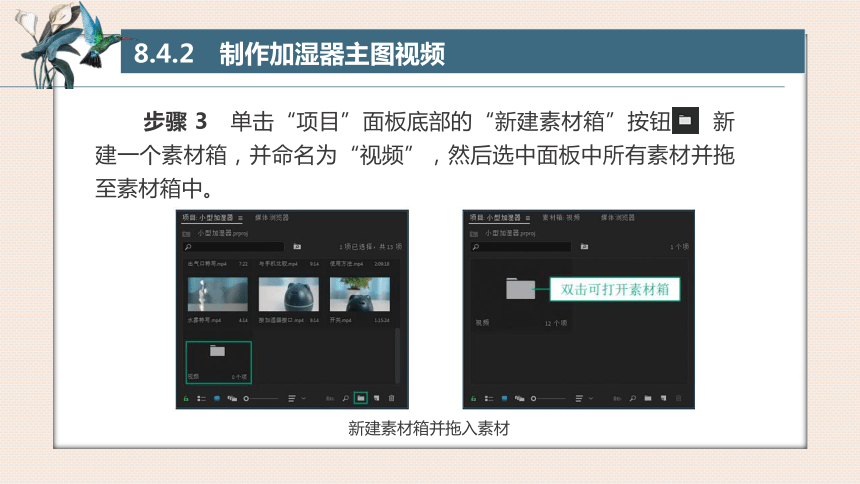
Task: Click 小型加湿器.prproj path in mp4 clips panel
Action: point(223,233)
